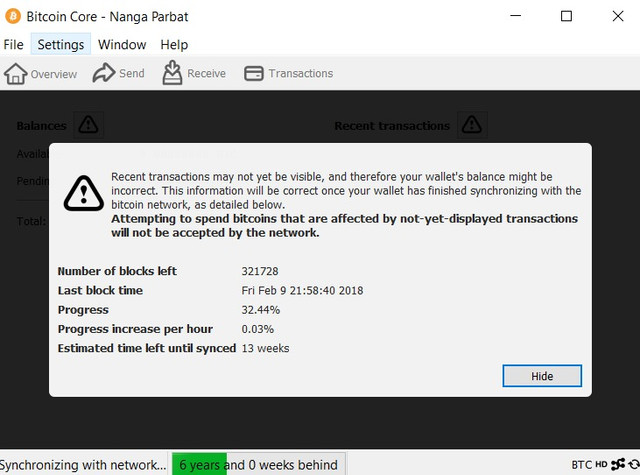Click the sync spinner status icon
Screen dimensions: 640x475
coord(634,464)
